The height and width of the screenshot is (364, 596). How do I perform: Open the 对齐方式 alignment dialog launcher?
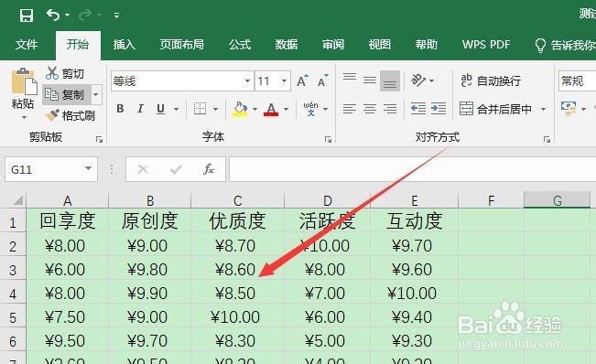547,139
